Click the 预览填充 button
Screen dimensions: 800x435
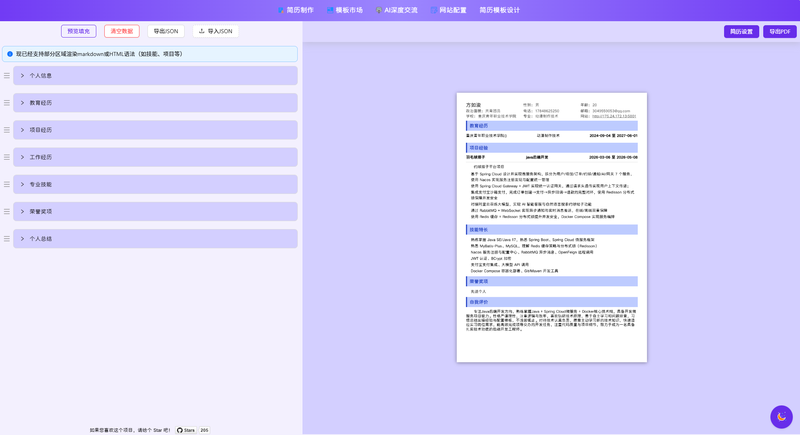pos(79,31)
